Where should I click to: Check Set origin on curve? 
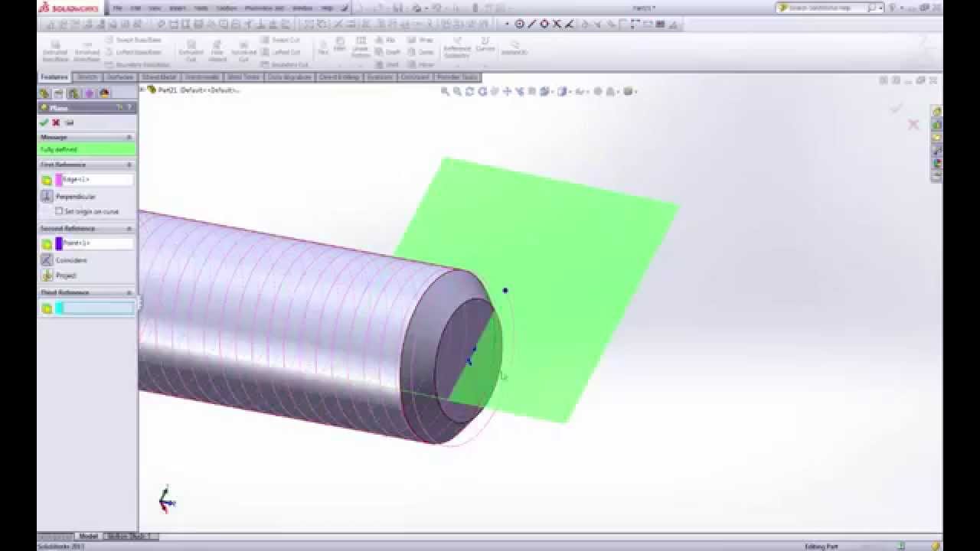coord(59,211)
